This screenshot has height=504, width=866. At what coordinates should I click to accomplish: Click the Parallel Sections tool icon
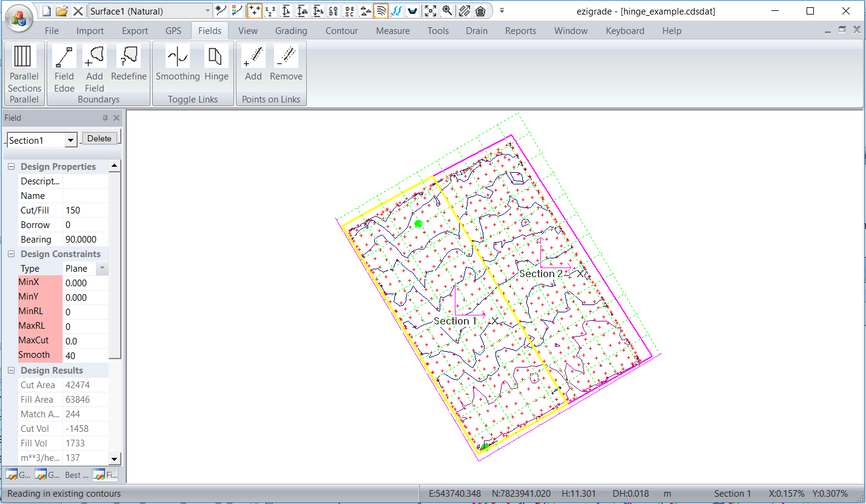tap(24, 56)
